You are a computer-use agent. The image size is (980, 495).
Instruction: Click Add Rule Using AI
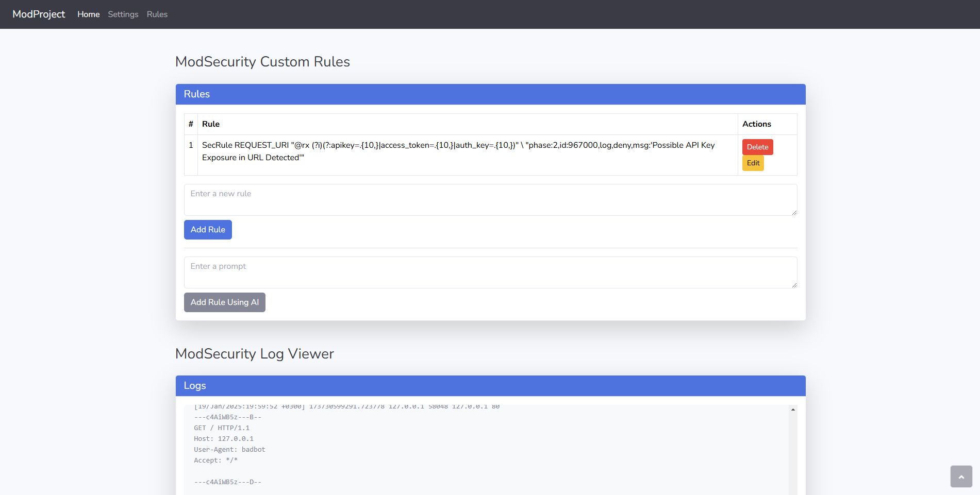click(x=224, y=302)
